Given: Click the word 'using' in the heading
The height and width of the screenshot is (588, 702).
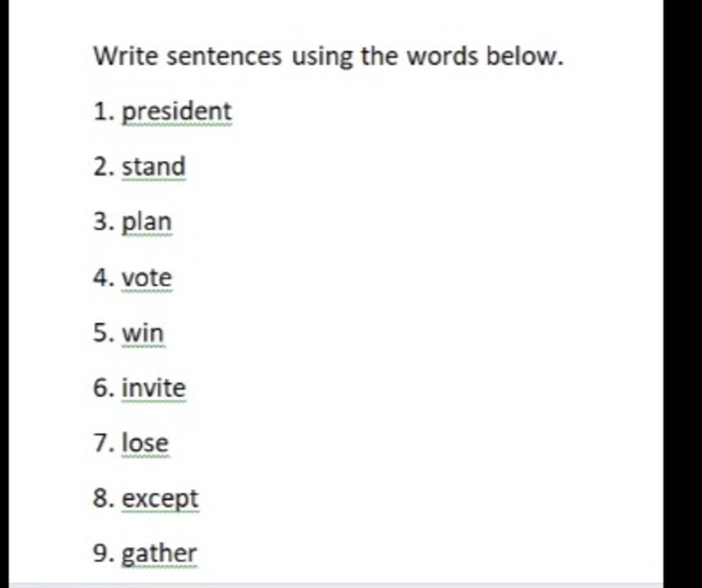Looking at the screenshot, I should [323, 58].
